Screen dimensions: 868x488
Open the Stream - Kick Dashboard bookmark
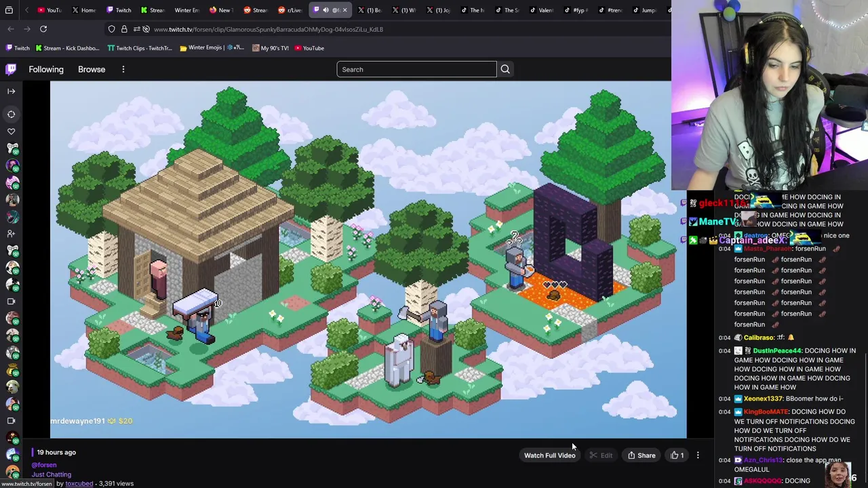[x=67, y=48]
